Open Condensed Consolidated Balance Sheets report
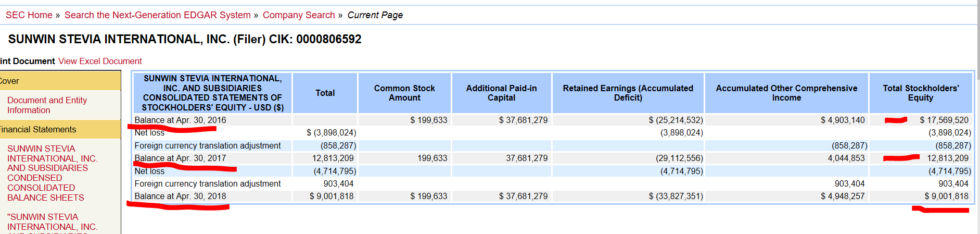Screen dimensions: 980x234 [52, 173]
